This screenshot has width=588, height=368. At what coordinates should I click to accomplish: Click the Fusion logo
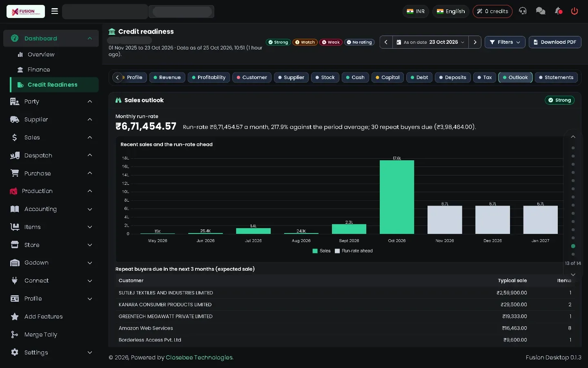click(x=26, y=11)
